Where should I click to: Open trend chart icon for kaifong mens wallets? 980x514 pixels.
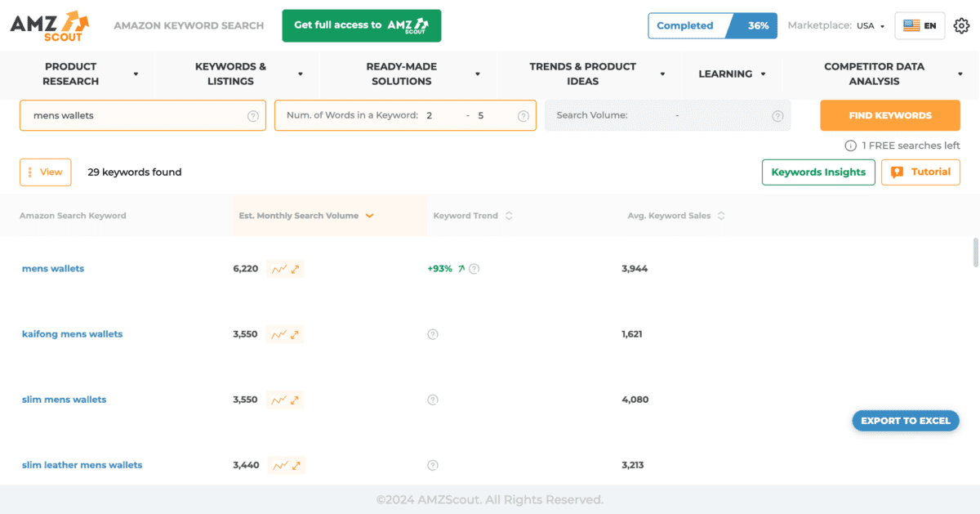point(279,334)
